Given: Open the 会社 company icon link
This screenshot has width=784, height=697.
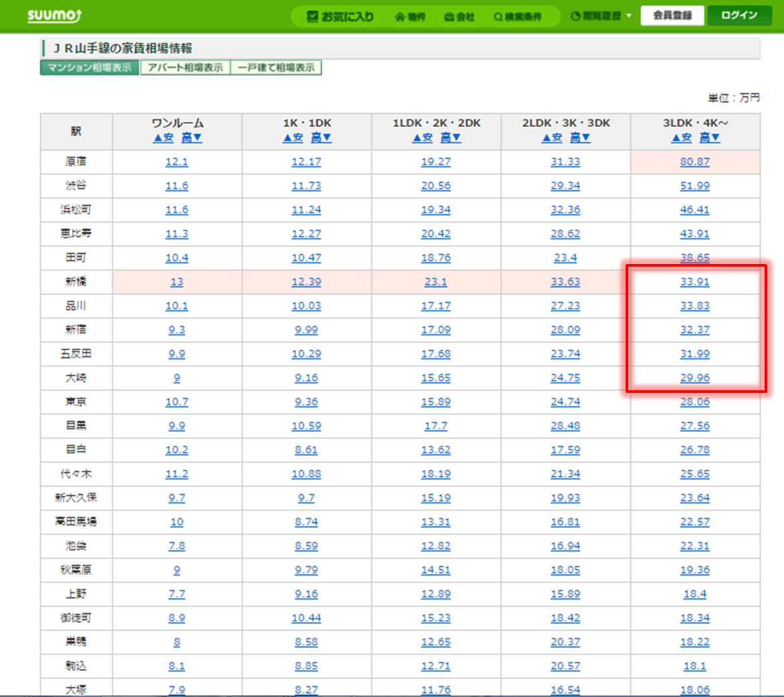Looking at the screenshot, I should [x=459, y=17].
